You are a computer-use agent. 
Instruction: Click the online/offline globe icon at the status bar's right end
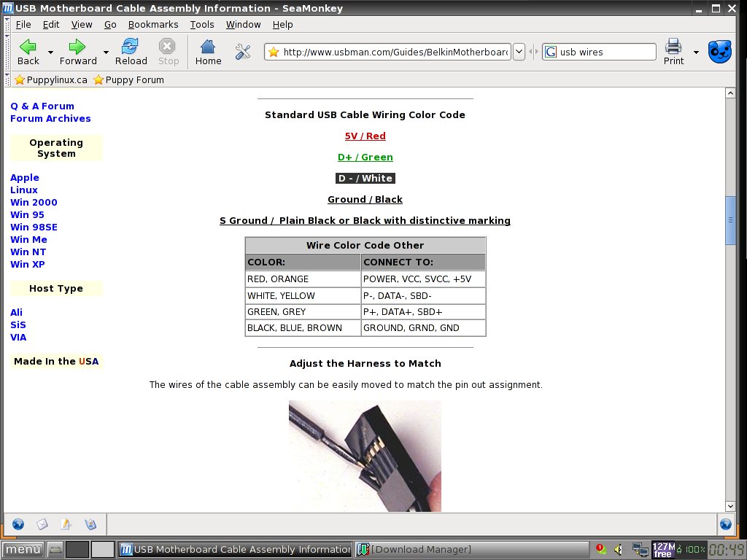click(726, 524)
